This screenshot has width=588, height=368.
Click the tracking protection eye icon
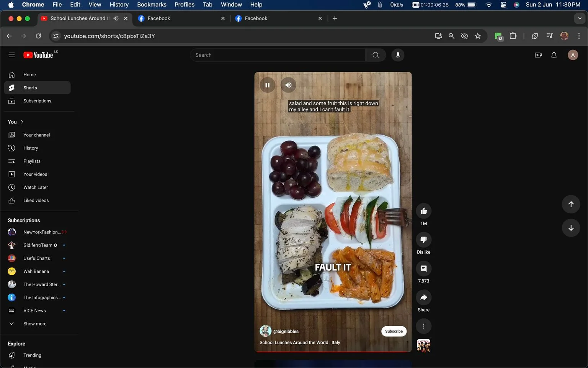click(x=464, y=36)
